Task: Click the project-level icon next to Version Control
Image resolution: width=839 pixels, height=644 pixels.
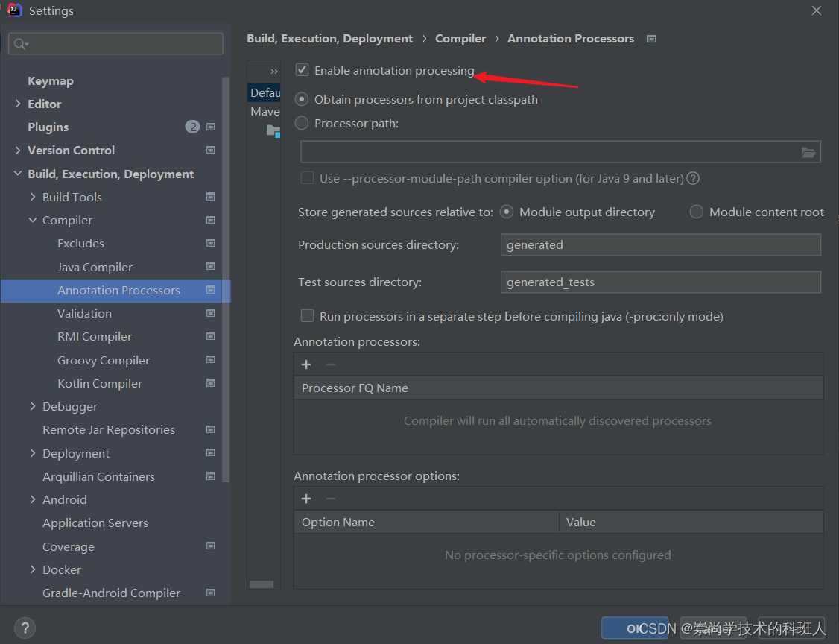Action: [210, 150]
